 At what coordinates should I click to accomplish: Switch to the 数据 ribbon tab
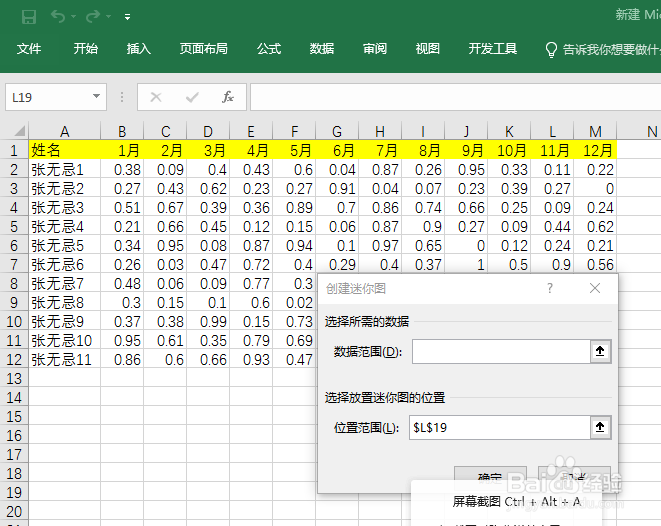[x=322, y=49]
